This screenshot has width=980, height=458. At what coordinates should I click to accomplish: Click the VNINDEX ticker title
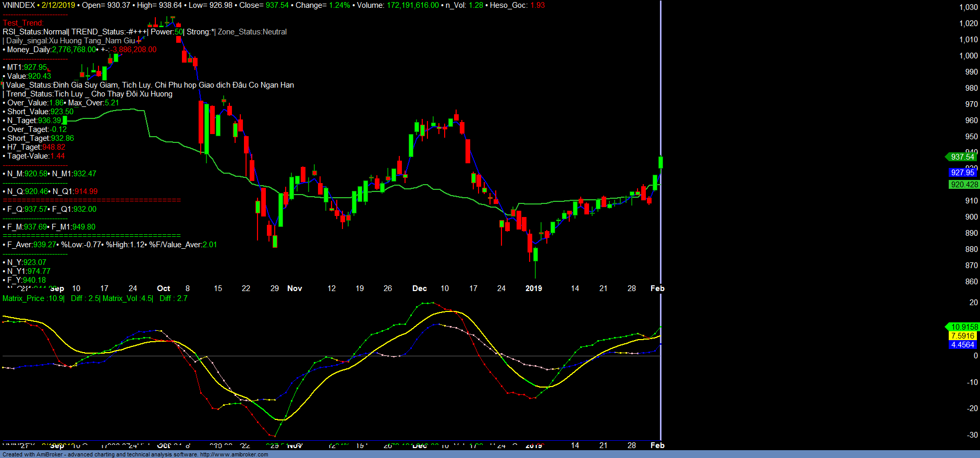click(x=19, y=5)
